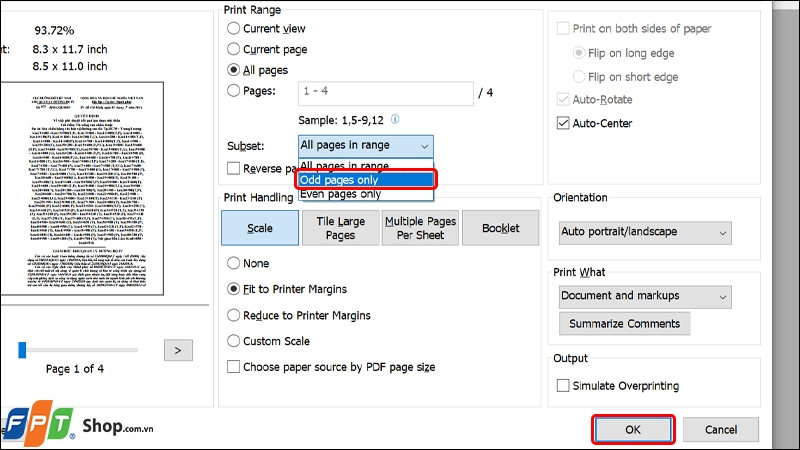Switch to Multiple Pages Per Sheet
Image resolution: width=800 pixels, height=450 pixels.
(x=420, y=228)
